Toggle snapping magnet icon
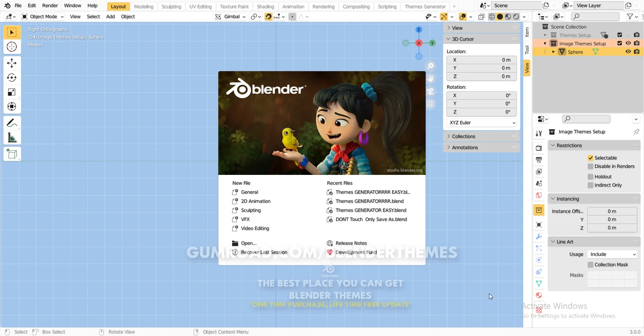Viewport: 644px width, 336px height. coord(268,17)
